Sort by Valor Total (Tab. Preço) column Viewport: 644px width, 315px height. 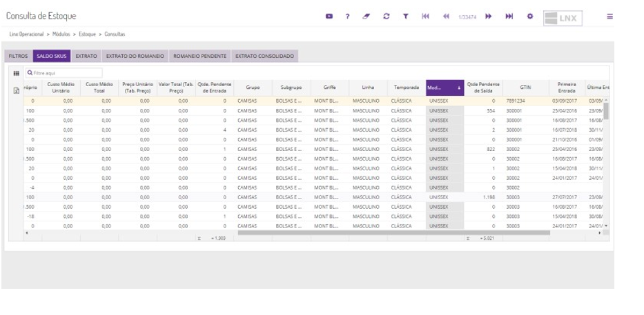[x=176, y=88]
